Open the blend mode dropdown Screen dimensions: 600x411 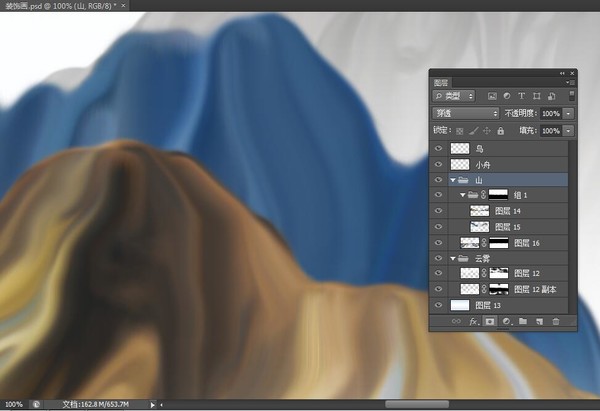click(x=466, y=113)
